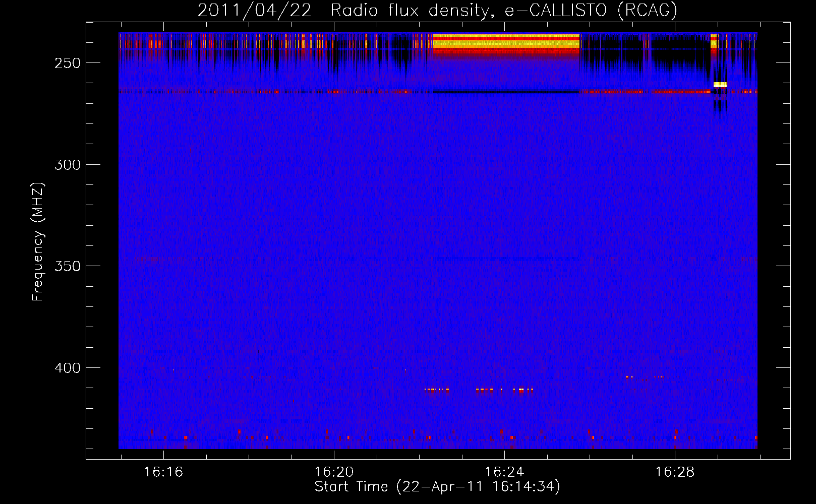Click the 250 frequency tick label

point(68,64)
